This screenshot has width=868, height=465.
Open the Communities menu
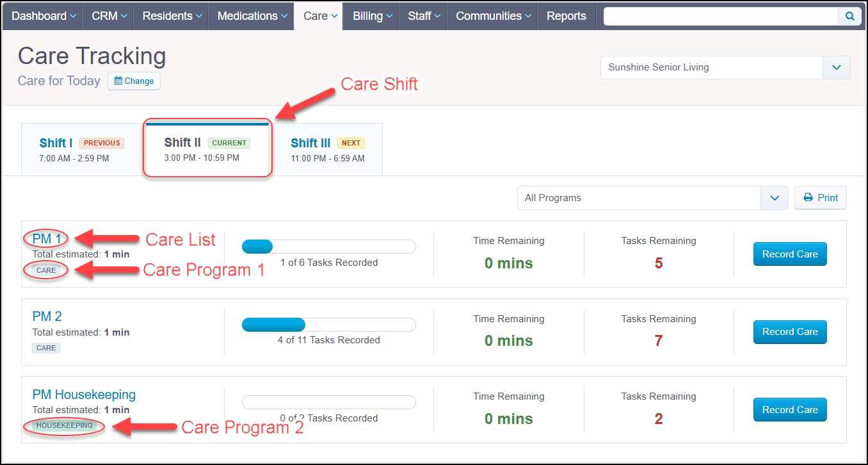(492, 16)
